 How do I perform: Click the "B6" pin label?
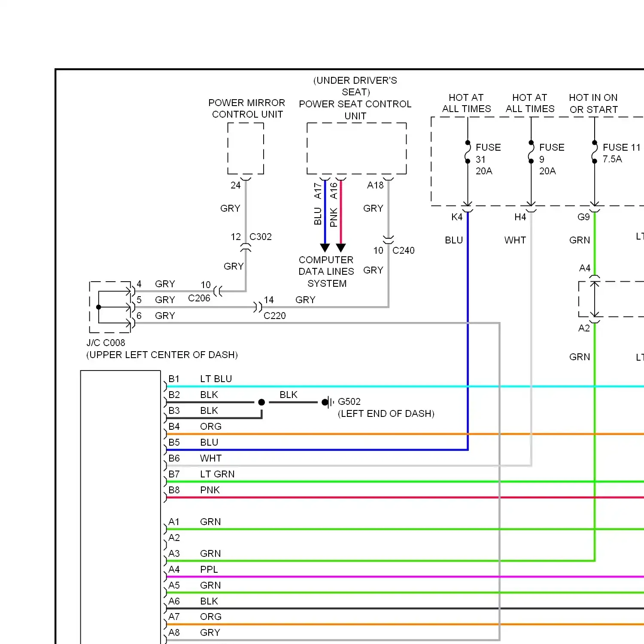coord(174,458)
